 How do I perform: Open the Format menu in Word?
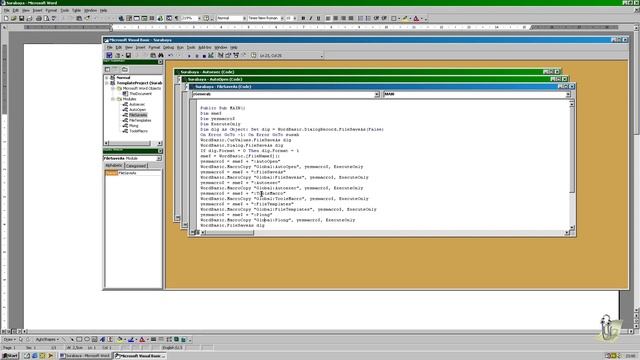[51, 10]
